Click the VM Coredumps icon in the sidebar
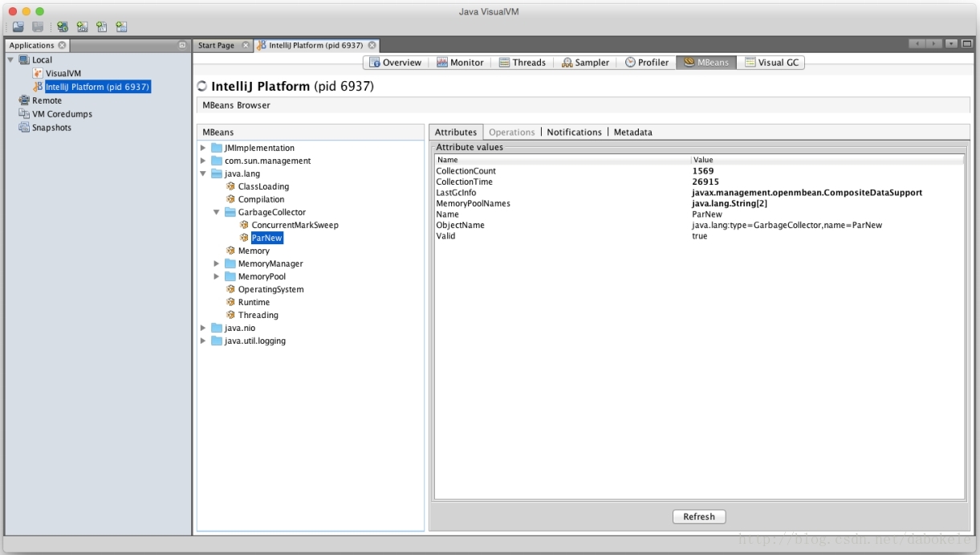 click(x=24, y=114)
